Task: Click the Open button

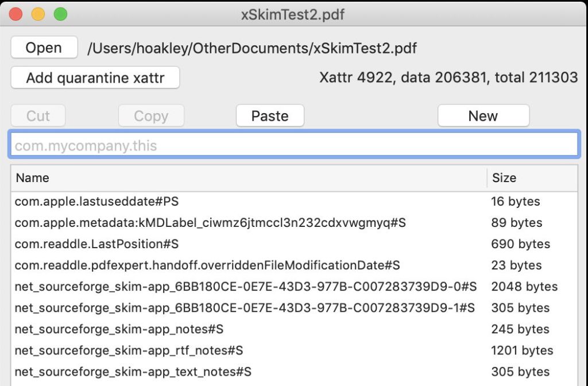Action: (44, 48)
